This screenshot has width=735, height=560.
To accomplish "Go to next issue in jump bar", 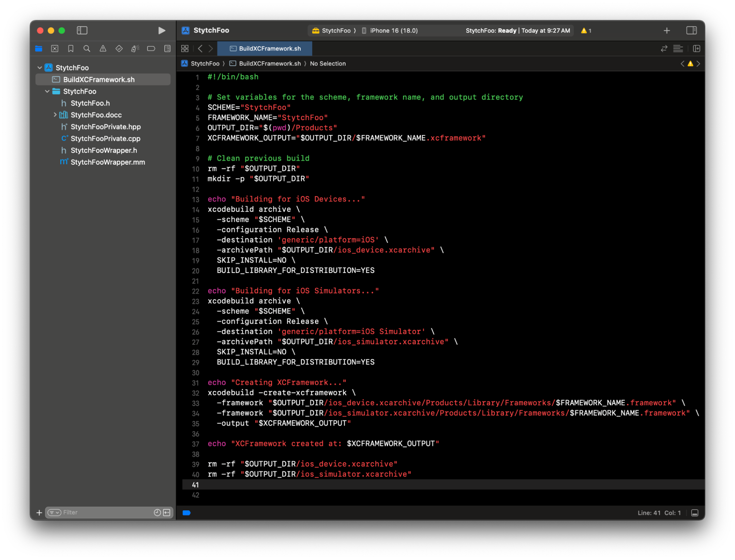I will [698, 64].
